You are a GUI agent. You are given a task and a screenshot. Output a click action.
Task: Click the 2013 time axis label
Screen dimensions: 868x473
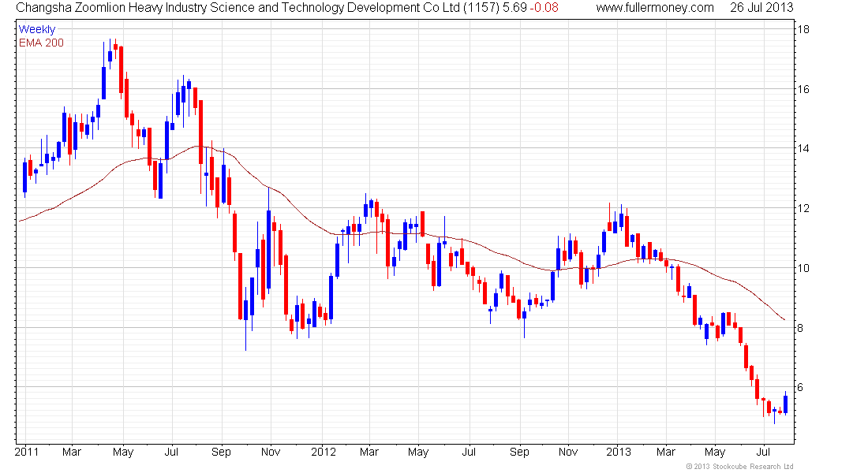[619, 452]
